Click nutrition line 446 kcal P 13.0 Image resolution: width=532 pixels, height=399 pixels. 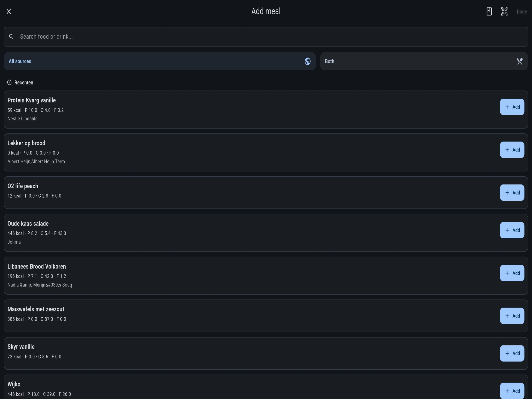pos(39,394)
